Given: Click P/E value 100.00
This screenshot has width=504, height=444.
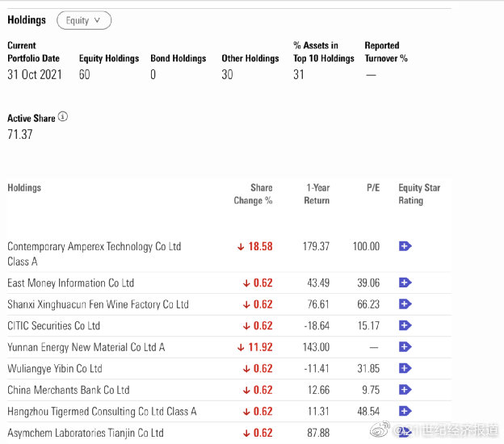Looking at the screenshot, I should click(x=366, y=246).
